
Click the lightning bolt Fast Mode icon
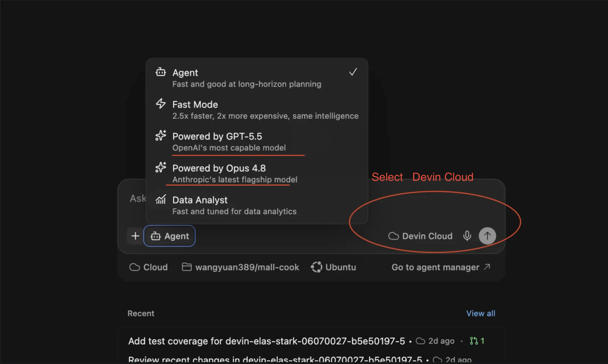click(161, 103)
